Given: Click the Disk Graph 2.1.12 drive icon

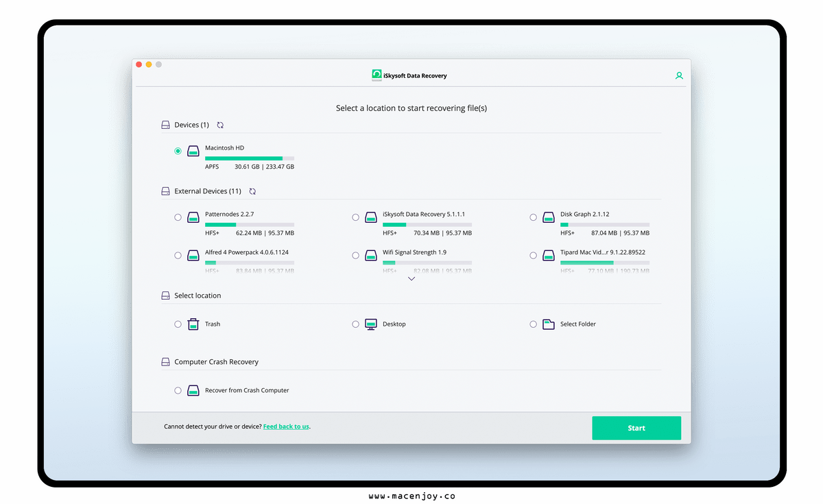Looking at the screenshot, I should pos(549,217).
